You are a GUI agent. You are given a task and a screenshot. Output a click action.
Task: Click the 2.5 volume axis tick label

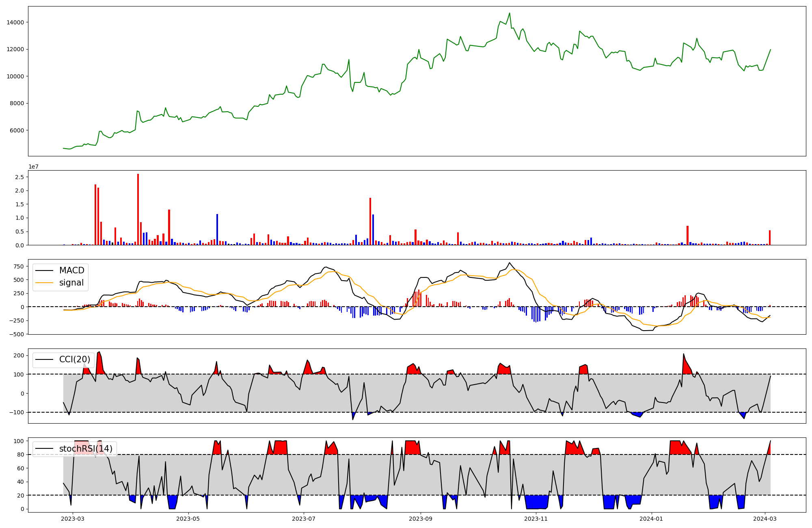(x=19, y=177)
